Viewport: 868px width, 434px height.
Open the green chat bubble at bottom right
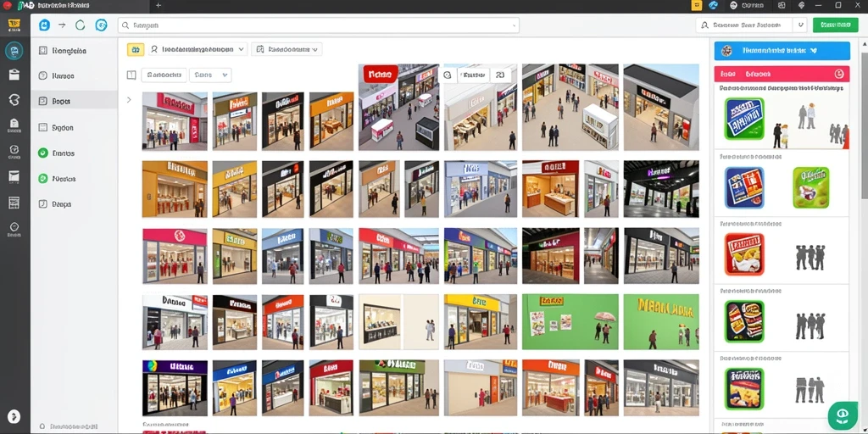click(x=842, y=415)
